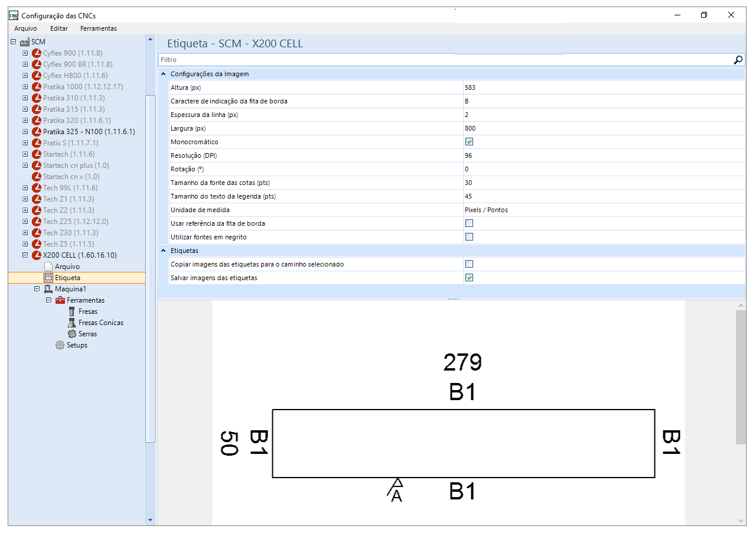Collapse the Maquina1 tree node
The width and height of the screenshot is (756, 539).
[37, 289]
